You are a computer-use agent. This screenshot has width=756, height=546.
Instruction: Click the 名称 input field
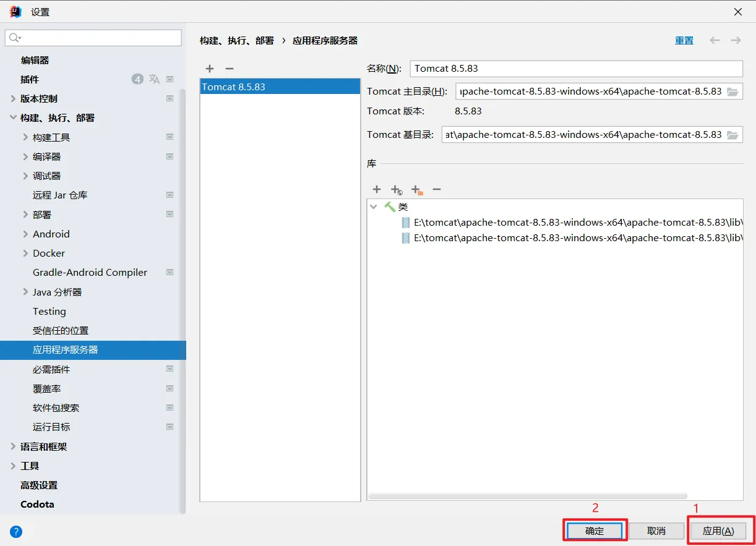coord(576,69)
